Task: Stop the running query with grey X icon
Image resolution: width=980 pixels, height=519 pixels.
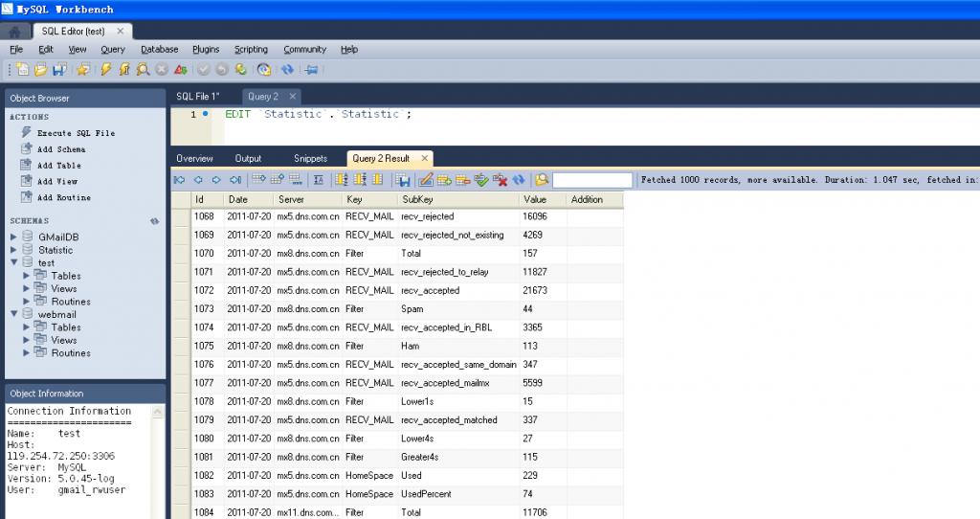Action: [x=162, y=69]
